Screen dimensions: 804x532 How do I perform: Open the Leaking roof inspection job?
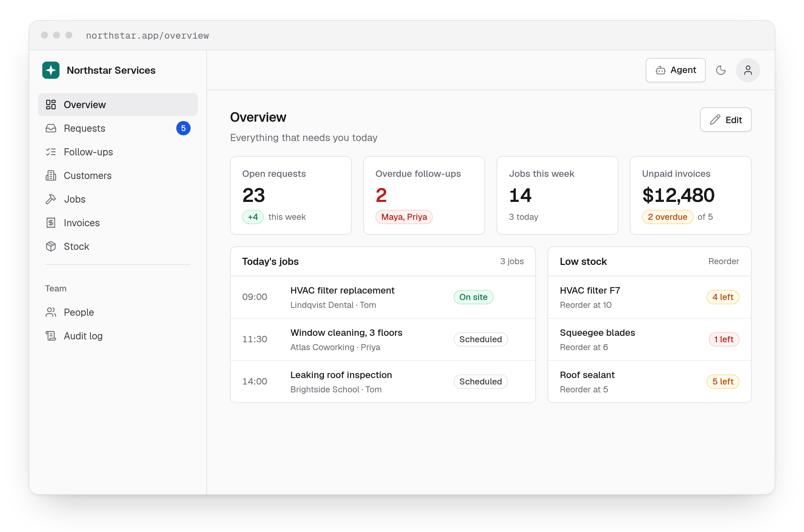point(383,382)
